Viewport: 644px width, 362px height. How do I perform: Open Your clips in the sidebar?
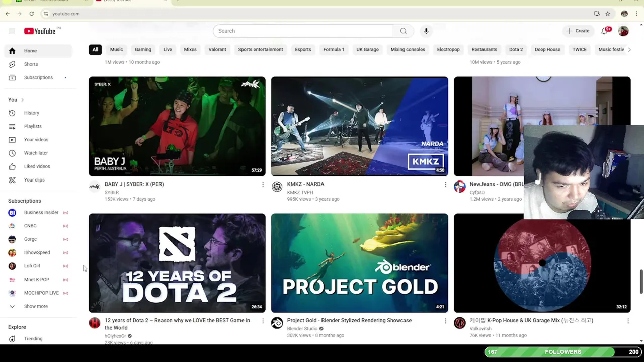tap(38, 180)
